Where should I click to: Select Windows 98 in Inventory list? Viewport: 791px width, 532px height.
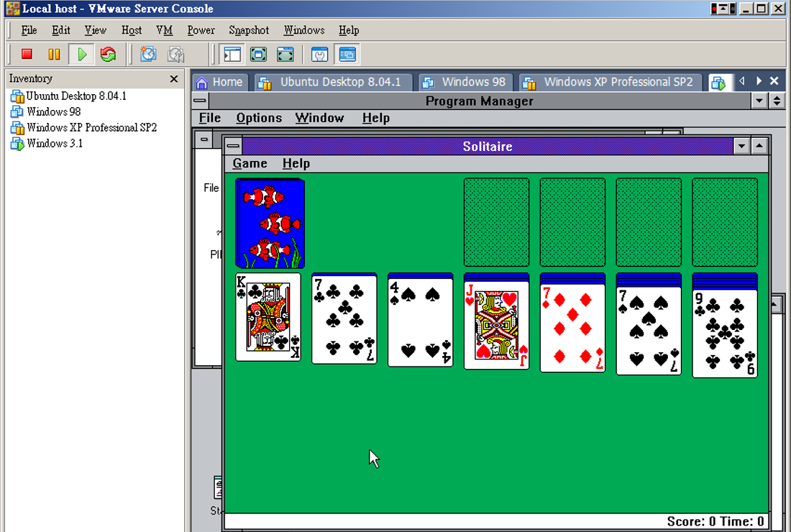[x=46, y=111]
